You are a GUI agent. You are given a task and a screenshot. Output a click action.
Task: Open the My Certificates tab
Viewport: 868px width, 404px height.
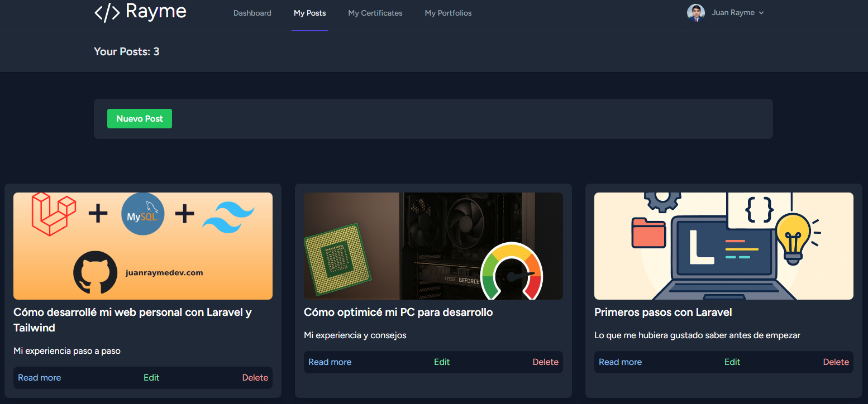[375, 13]
